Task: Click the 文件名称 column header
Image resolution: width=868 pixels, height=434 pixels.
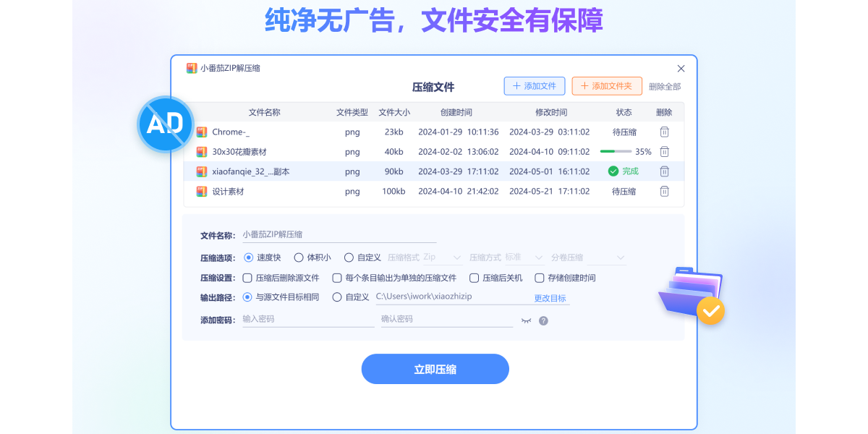Action: [x=265, y=113]
